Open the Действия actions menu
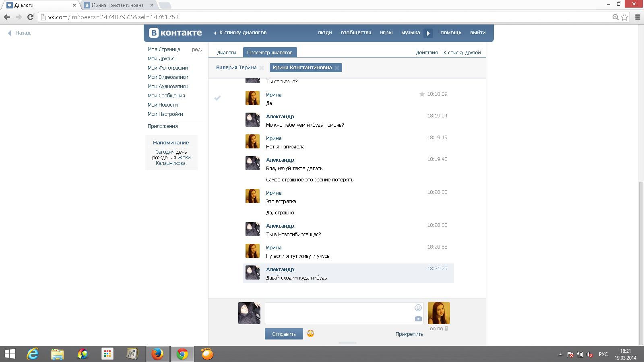The height and width of the screenshot is (362, 644). (x=427, y=53)
